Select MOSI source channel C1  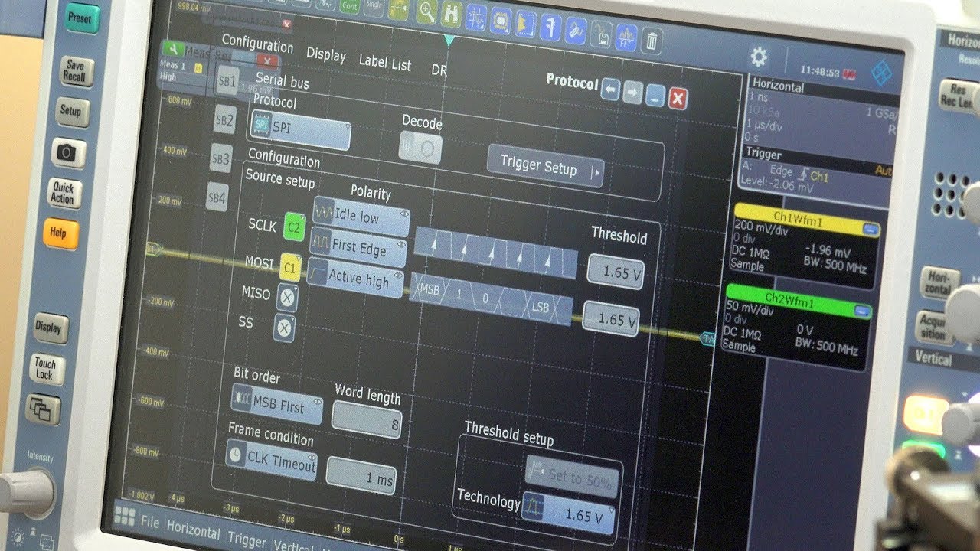(x=290, y=267)
